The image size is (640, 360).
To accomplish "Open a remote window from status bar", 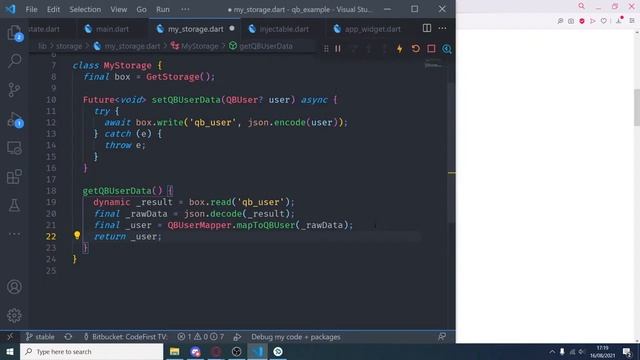I will click(x=10, y=337).
